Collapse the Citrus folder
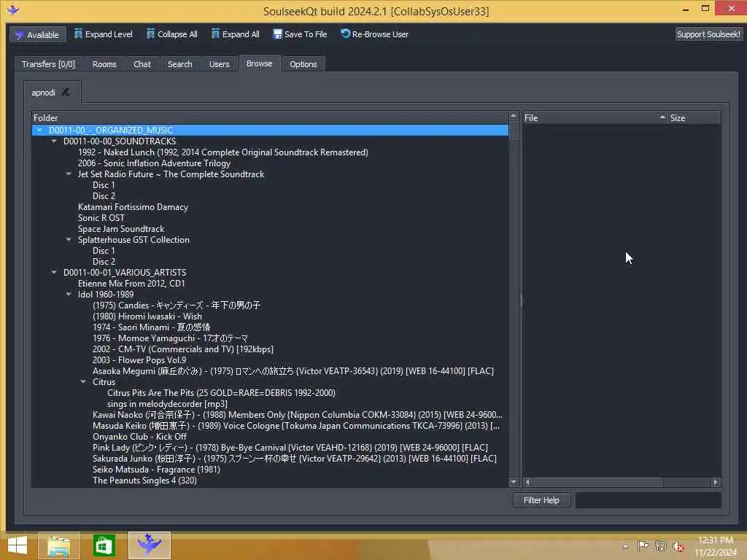This screenshot has height=560, width=747. coord(83,382)
